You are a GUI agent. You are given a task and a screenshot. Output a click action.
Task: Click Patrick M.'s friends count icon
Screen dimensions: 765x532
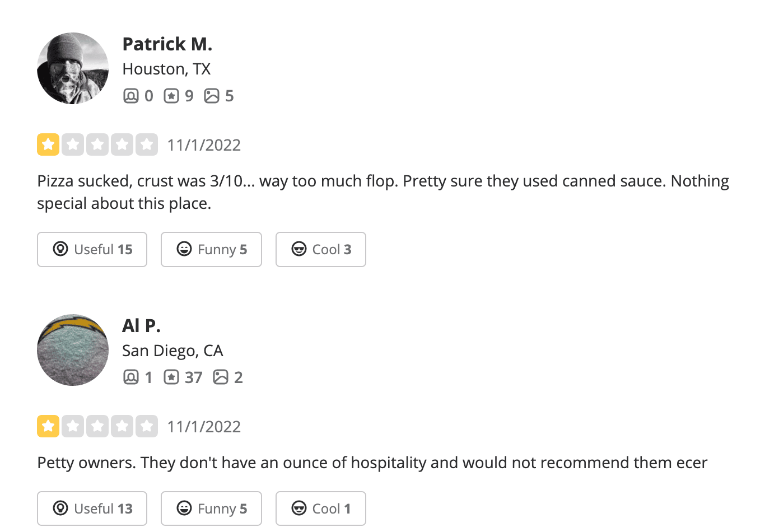(130, 96)
